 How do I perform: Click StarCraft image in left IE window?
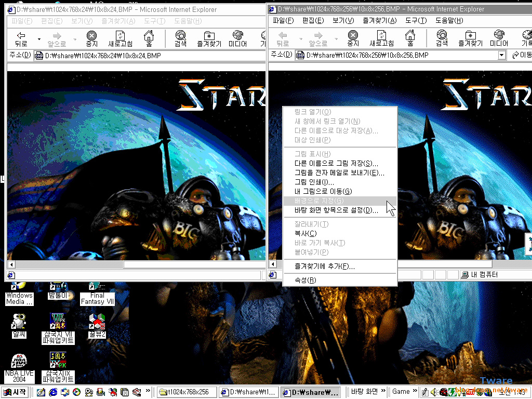point(136,166)
